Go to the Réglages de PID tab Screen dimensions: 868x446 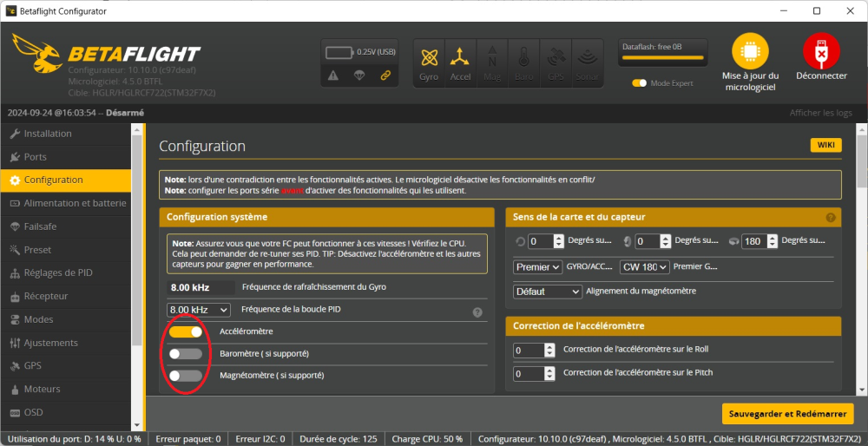57,272
